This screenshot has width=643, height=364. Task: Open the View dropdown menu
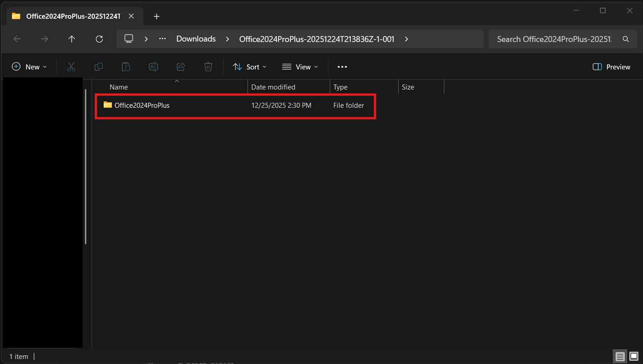300,67
